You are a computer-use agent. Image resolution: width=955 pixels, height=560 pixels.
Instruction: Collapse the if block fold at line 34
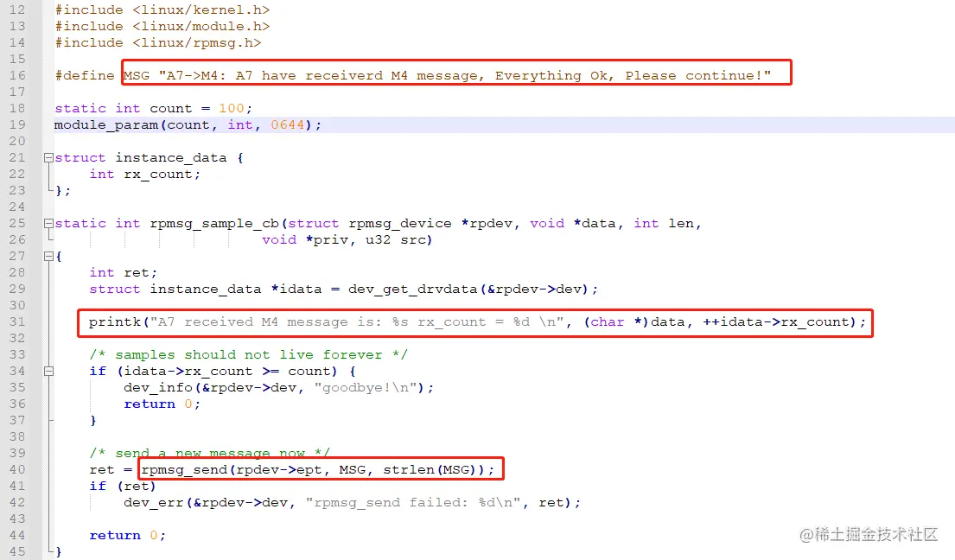coord(48,372)
